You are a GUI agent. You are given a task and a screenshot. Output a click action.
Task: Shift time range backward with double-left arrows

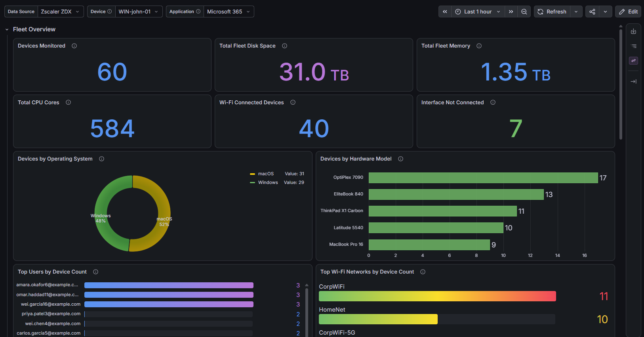pos(445,11)
